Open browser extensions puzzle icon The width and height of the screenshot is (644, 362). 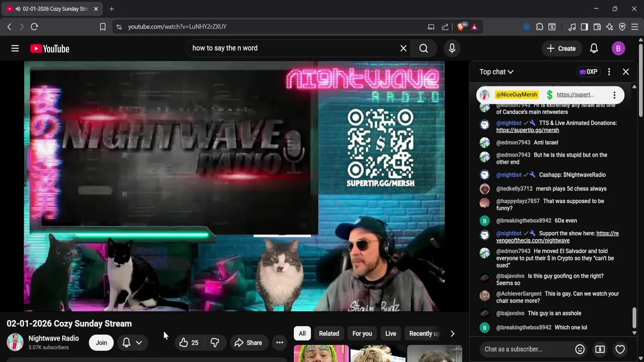539,27
